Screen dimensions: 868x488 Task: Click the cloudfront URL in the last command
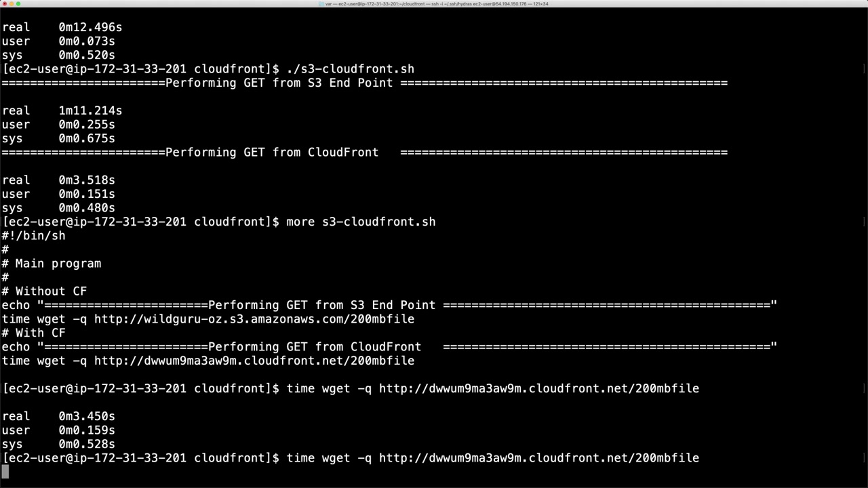point(538,458)
